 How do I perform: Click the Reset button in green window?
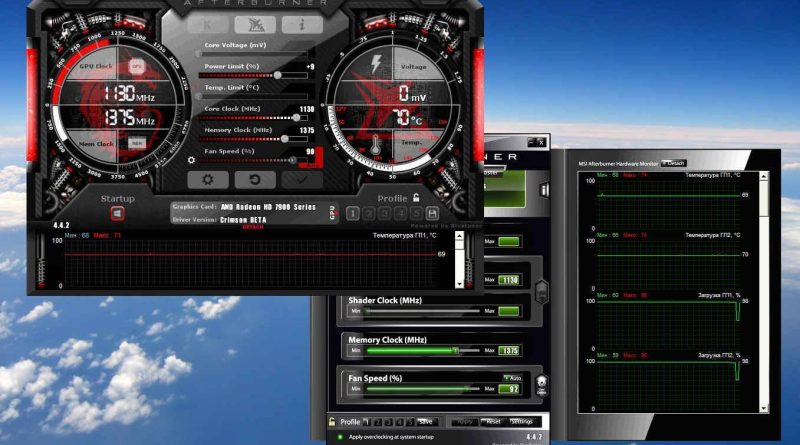[x=493, y=422]
